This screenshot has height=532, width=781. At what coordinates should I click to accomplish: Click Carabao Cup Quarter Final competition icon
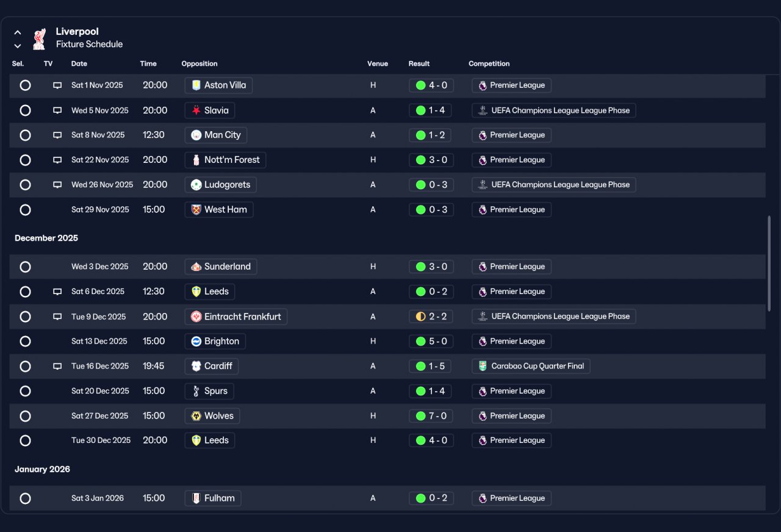pos(483,366)
